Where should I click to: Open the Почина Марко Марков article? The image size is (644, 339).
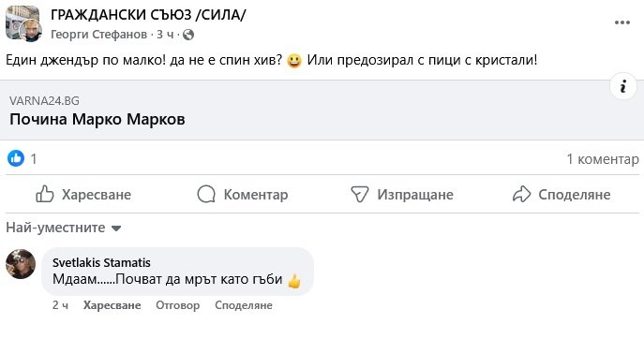click(97, 120)
